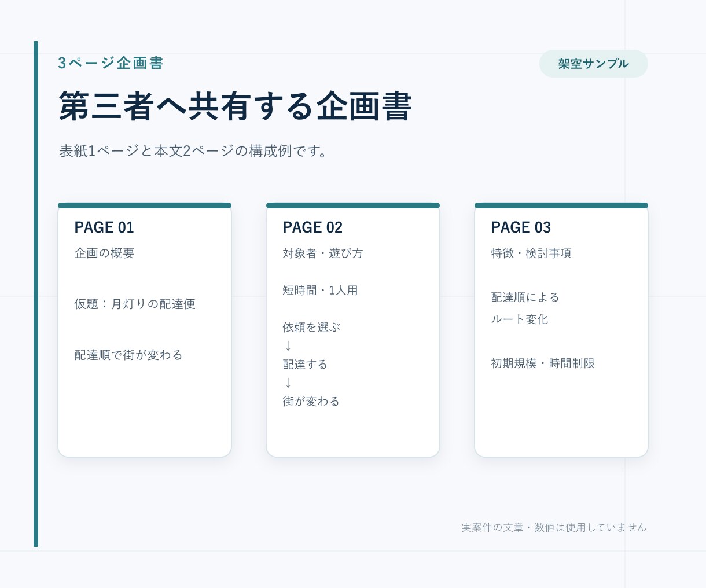This screenshot has height=588, width=706.
Task: Click 街が変わる step text
Action: 311,402
